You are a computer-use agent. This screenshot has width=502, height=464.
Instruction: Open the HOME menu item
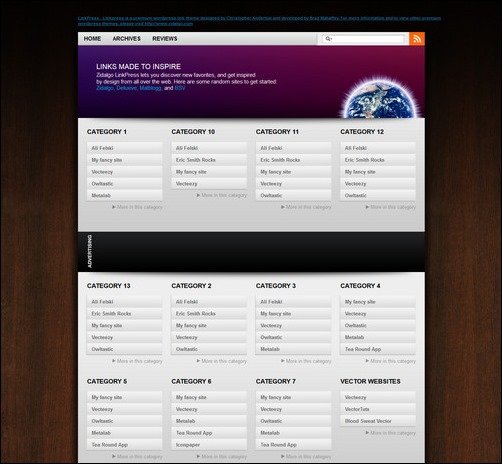(x=92, y=39)
